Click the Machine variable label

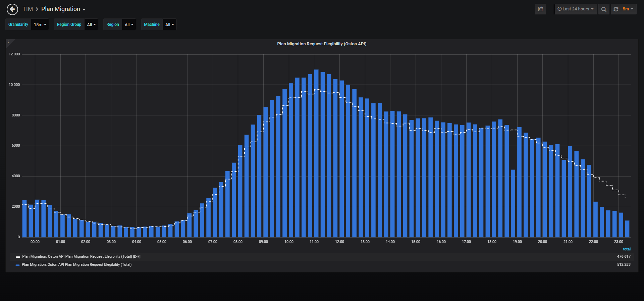pos(152,24)
